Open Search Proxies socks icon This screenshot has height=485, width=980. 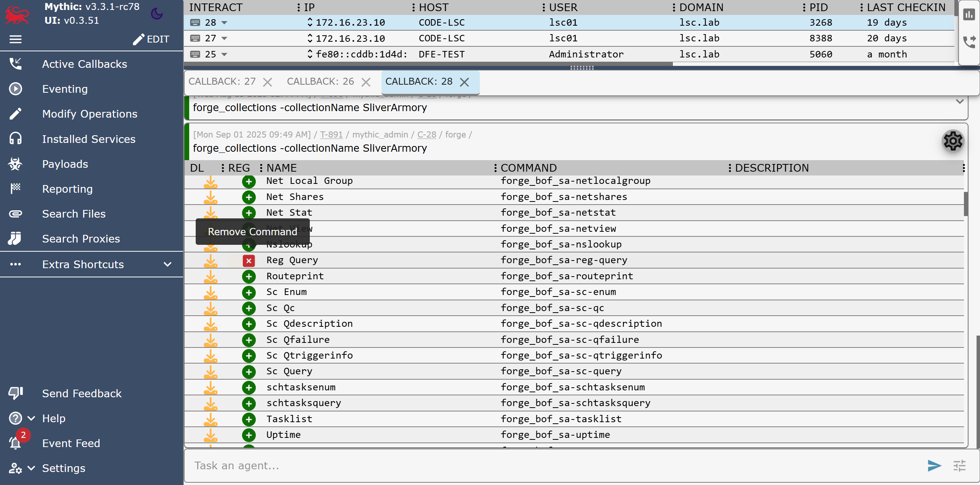point(15,239)
